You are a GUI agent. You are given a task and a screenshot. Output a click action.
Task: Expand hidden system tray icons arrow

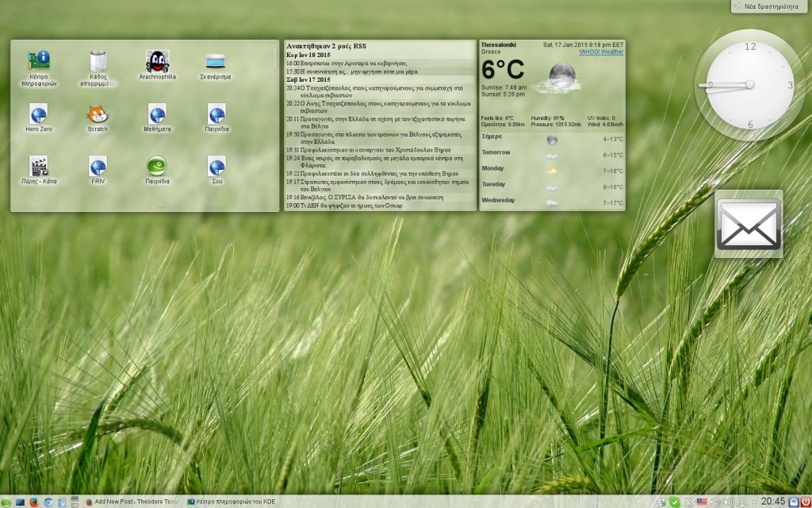755,502
